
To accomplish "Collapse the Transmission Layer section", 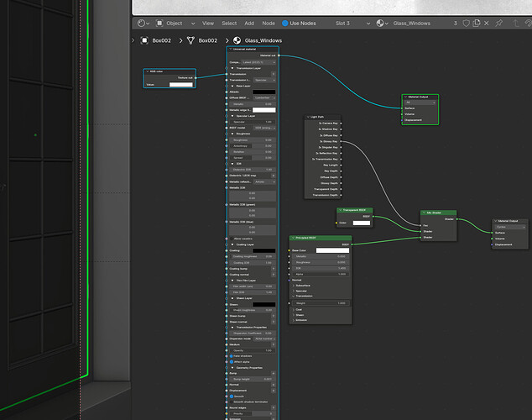I will pos(232,68).
